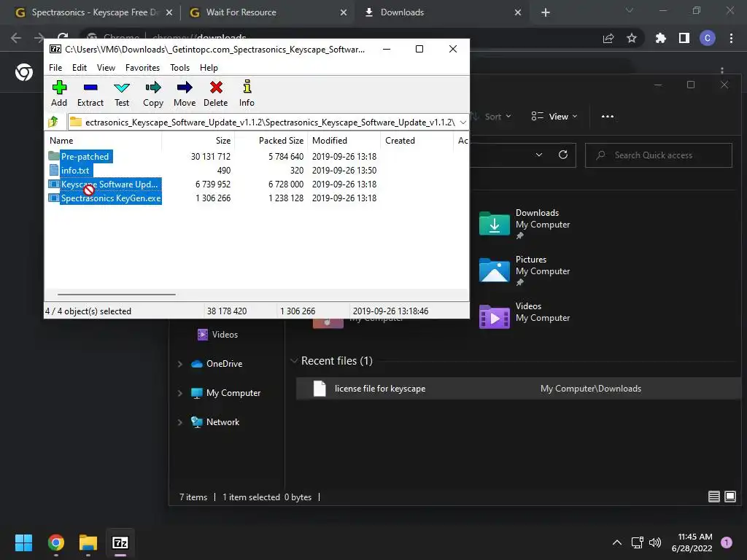Image resolution: width=747 pixels, height=560 pixels.
Task: Close the Wait For Resource tab
Action: click(344, 13)
